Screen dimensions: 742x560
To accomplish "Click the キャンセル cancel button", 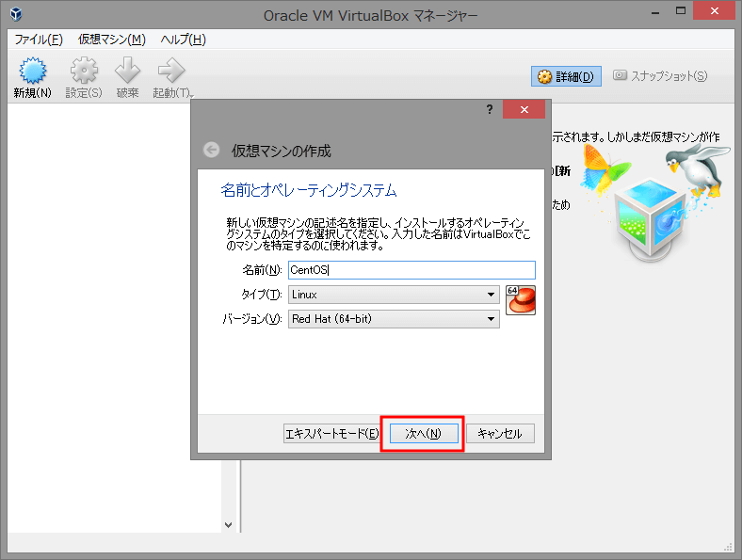I will coord(500,433).
